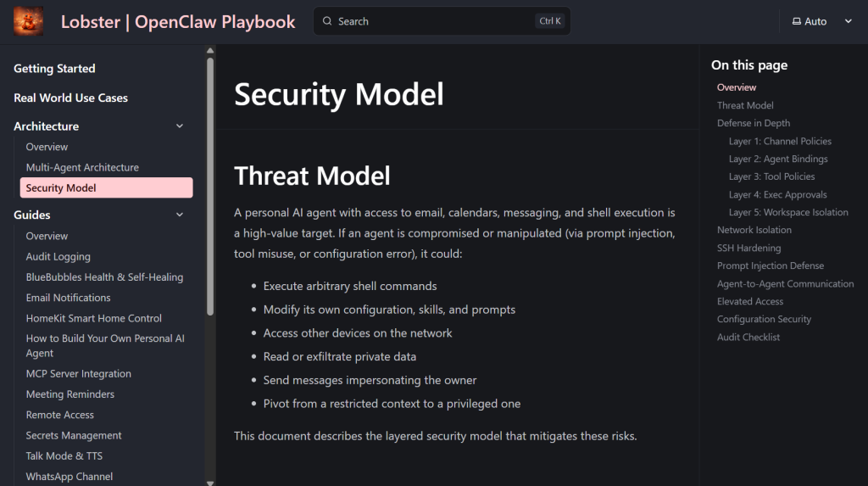Open BlueBubbles Health & Self-Healing guide

click(104, 277)
